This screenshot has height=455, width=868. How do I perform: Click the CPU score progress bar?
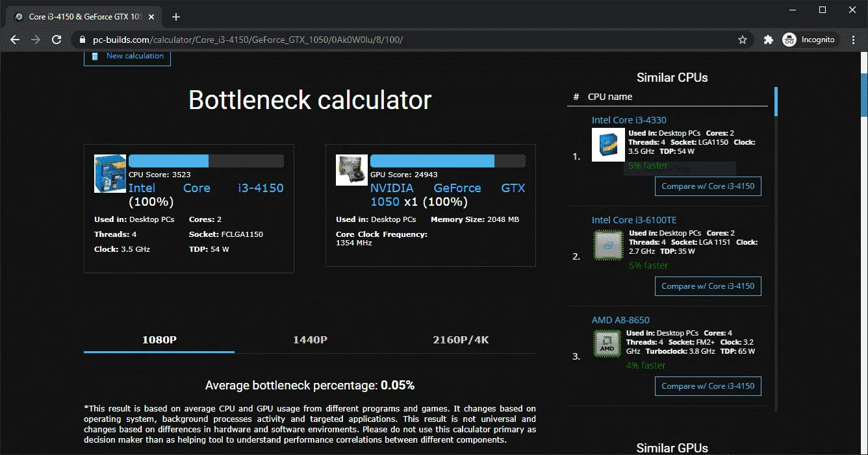(x=206, y=161)
